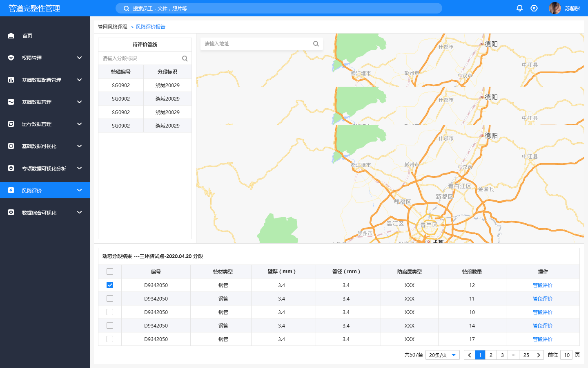The width and height of the screenshot is (588, 368).
Task: Enable the select-all checkbox in table header
Action: coord(109,271)
